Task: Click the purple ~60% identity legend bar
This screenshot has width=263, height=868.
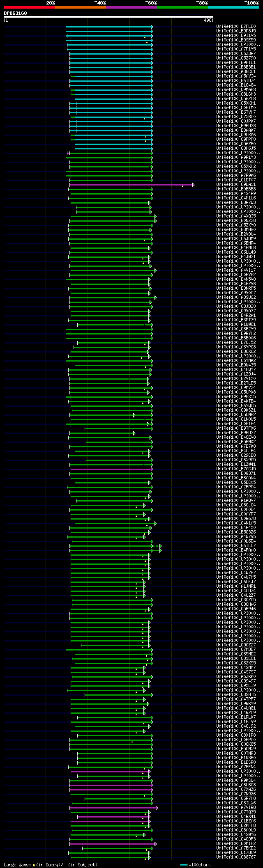Action: pyautogui.click(x=131, y=7)
